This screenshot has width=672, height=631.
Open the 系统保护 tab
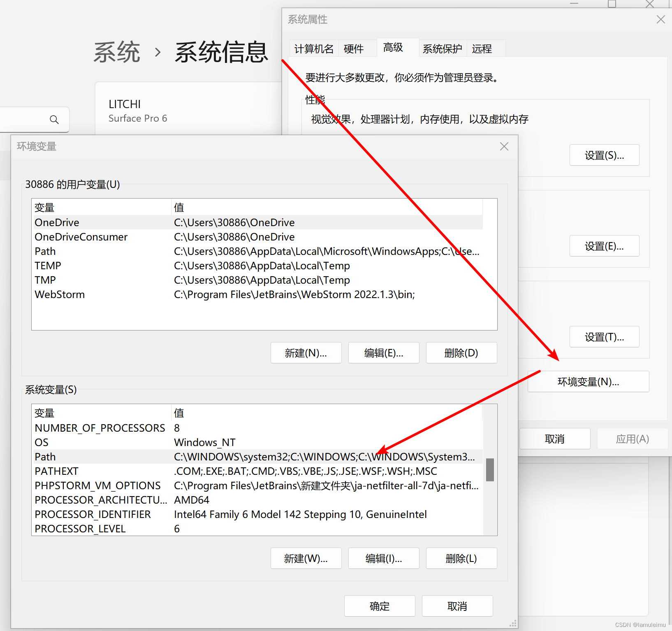pyautogui.click(x=443, y=49)
